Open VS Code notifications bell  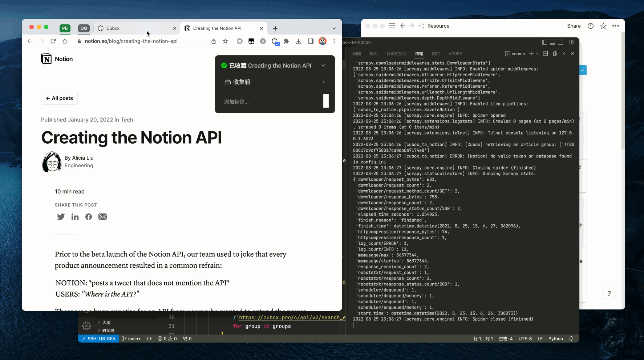tap(571, 339)
